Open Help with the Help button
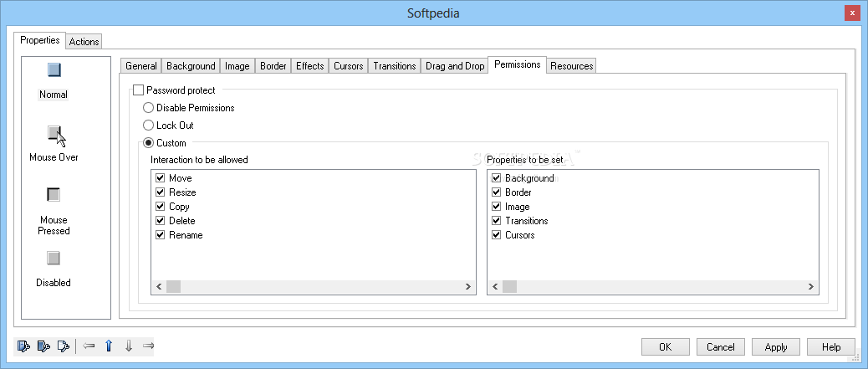The width and height of the screenshot is (868, 369). (831, 347)
